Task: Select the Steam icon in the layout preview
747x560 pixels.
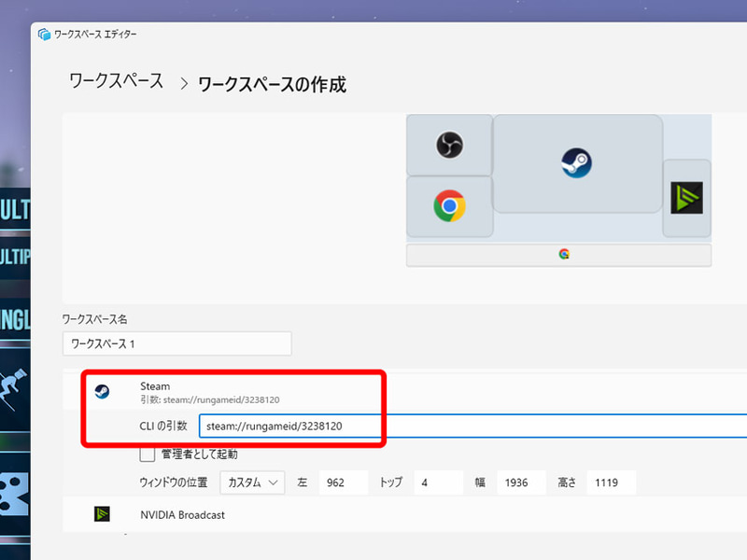Action: tap(577, 161)
